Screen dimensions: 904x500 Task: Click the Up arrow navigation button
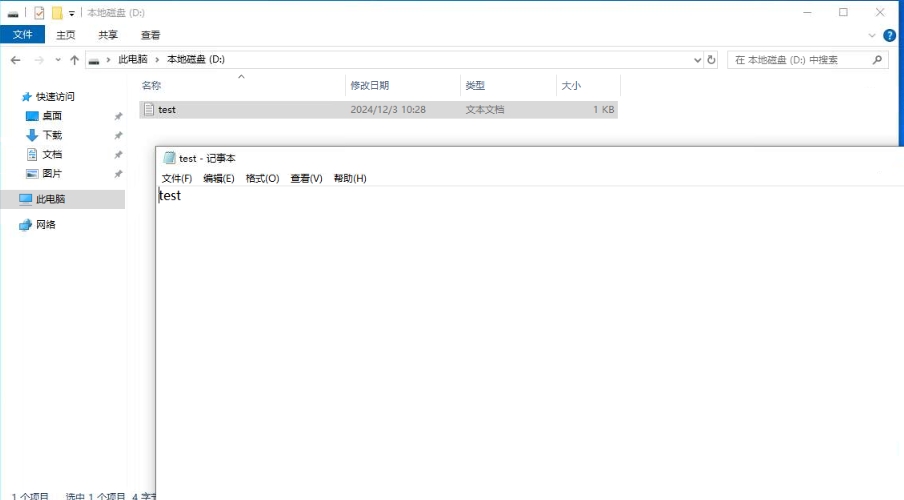[x=74, y=60]
